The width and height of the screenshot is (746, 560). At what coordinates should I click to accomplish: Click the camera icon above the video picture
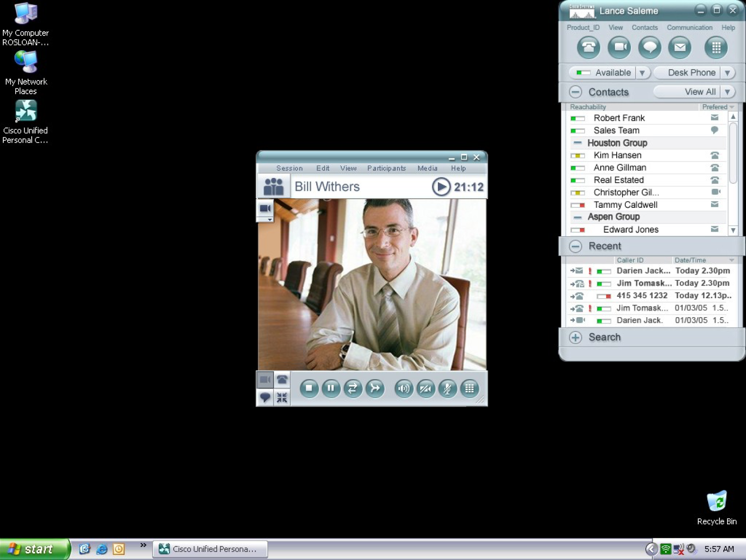[x=265, y=208]
